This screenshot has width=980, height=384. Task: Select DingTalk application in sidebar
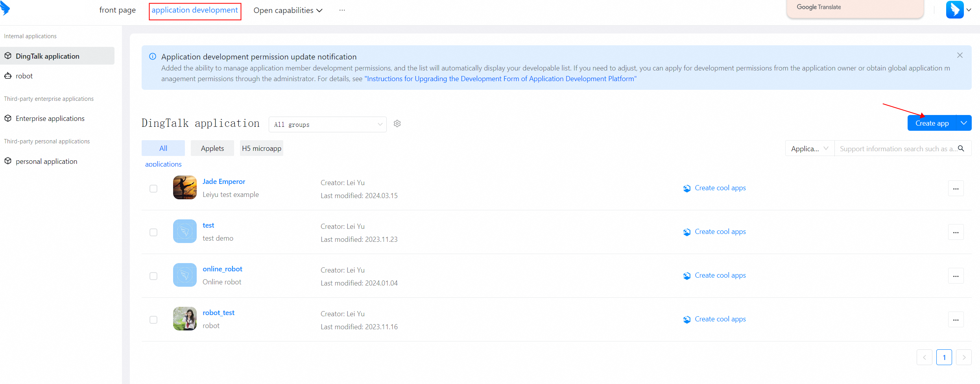57,56
